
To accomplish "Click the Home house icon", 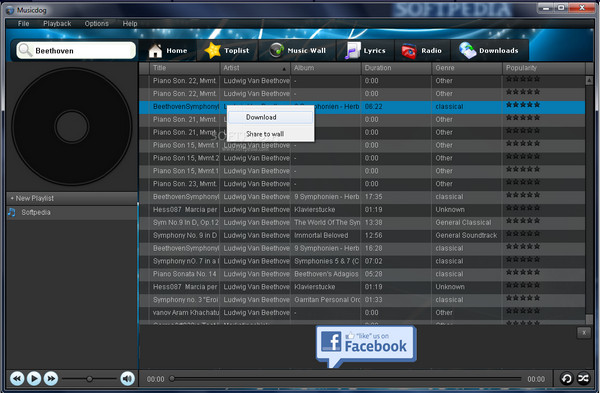I will [155, 51].
